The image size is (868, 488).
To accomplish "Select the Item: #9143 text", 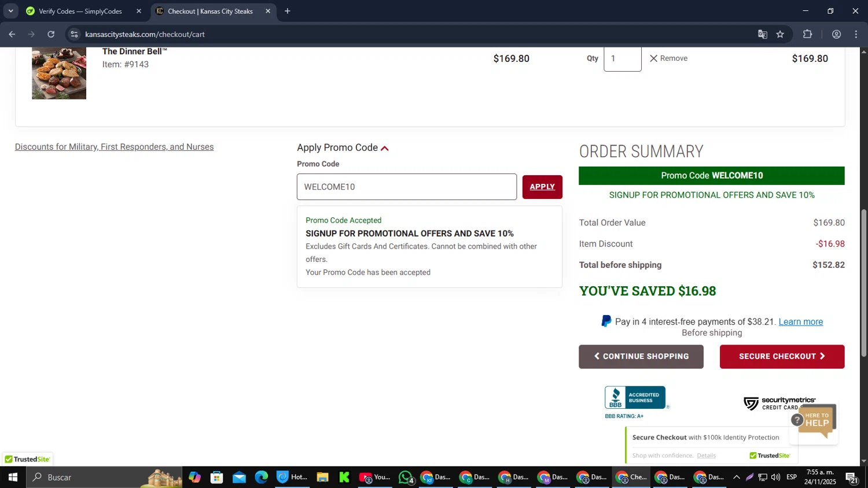I will [126, 64].
